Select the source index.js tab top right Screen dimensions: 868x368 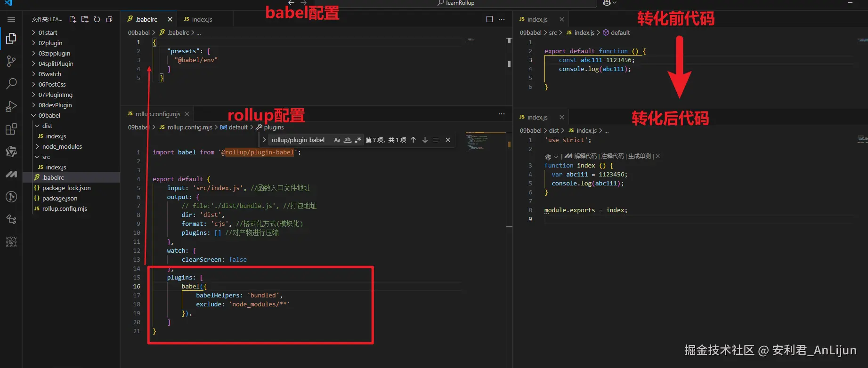pyautogui.click(x=541, y=19)
